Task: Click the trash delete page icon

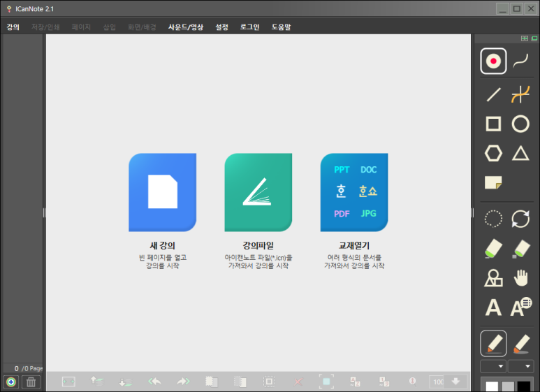Action: coord(31,382)
